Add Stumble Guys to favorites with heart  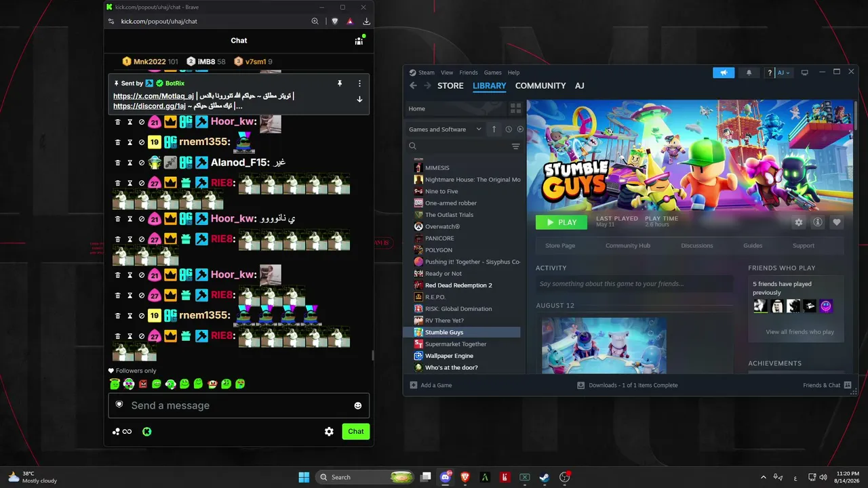837,222
